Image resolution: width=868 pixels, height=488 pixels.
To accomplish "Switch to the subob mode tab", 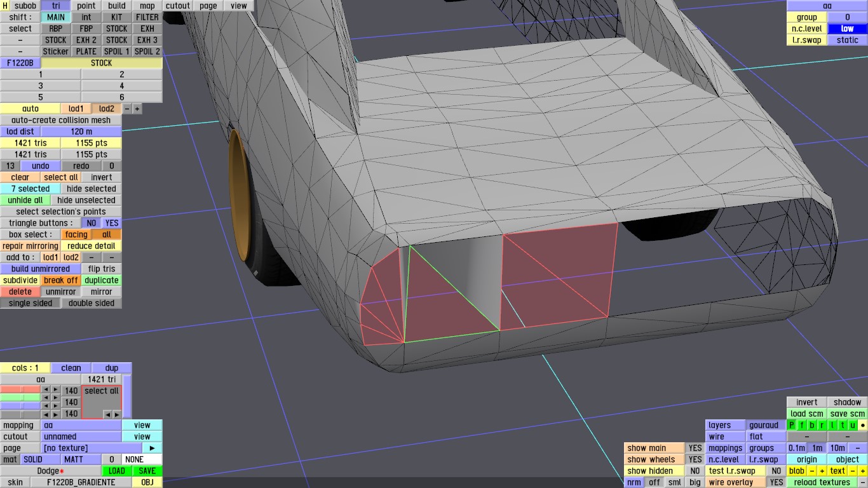I will click(x=25, y=6).
